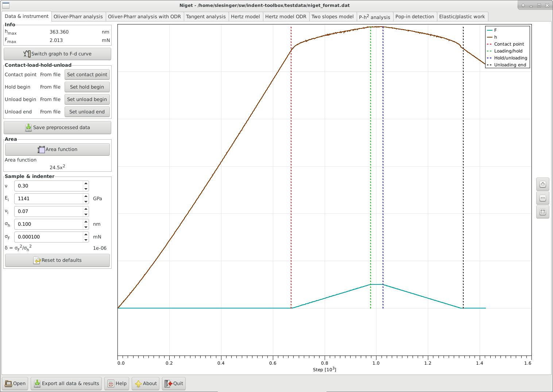Image resolution: width=553 pixels, height=392 pixels.
Task: Click the blue Hold/unloading dashed line
Action: (383, 167)
